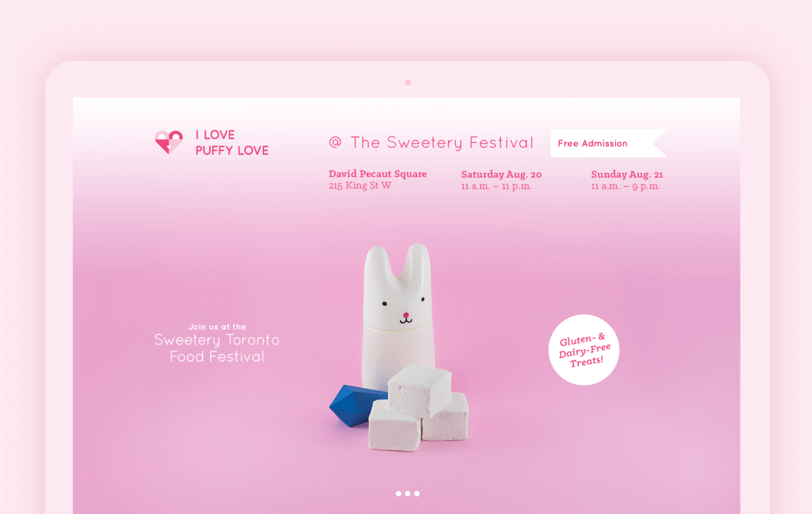This screenshot has height=514, width=812.
Task: Open the I Love Puffy Love wordmark
Action: click(232, 143)
